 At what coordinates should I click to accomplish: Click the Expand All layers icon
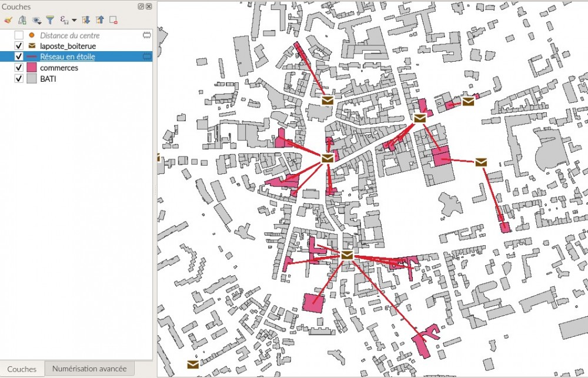pos(86,20)
